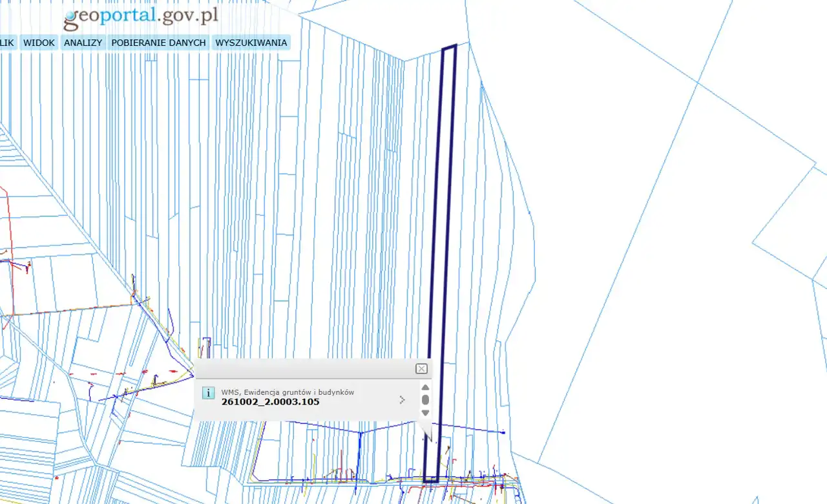Click the gray header bar of the popup
This screenshot has height=504, width=827.
[x=304, y=369]
